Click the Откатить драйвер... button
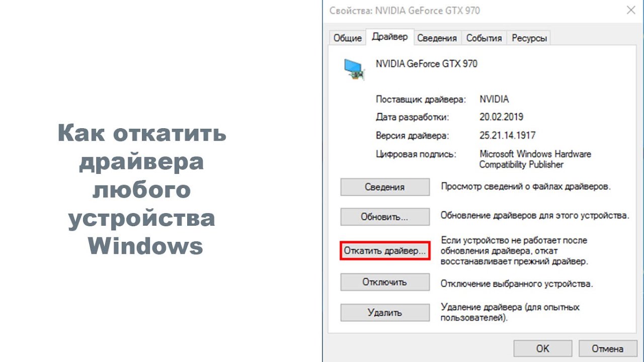 tap(385, 250)
